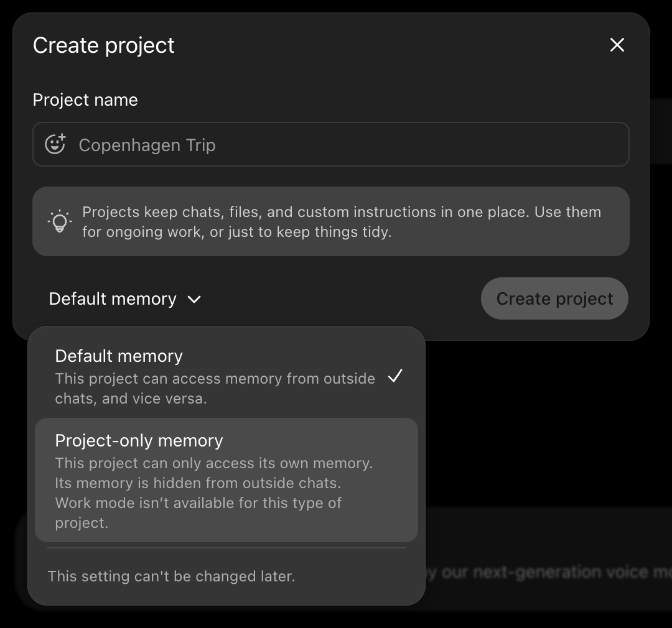Click the checkmark beside Default memory
Screen dimensions: 672x628
coord(394,376)
